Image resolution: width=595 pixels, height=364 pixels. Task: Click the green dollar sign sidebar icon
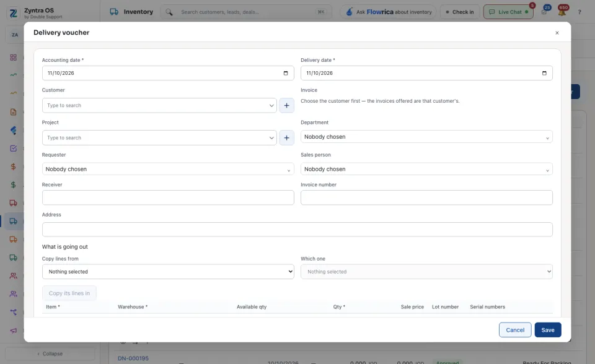coord(13,184)
